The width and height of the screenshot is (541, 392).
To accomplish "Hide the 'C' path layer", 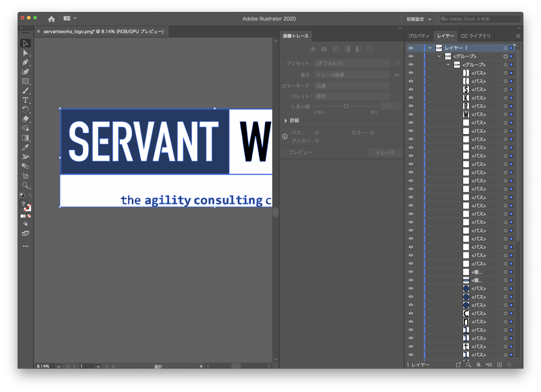I will [411, 313].
